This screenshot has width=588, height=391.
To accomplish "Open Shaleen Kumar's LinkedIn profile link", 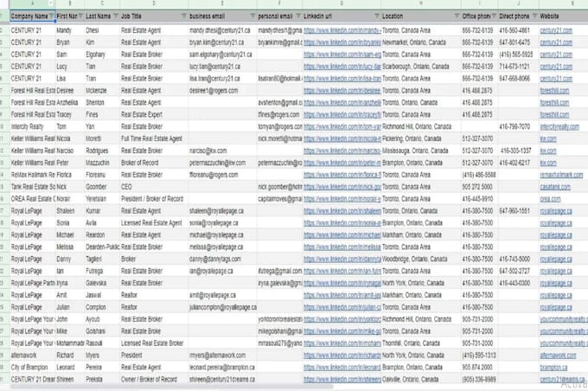I will point(342,211).
